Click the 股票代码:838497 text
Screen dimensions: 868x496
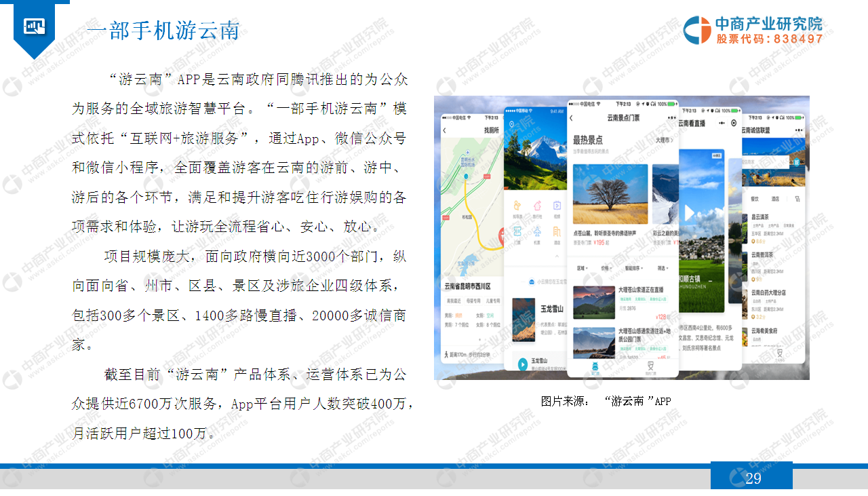point(770,39)
